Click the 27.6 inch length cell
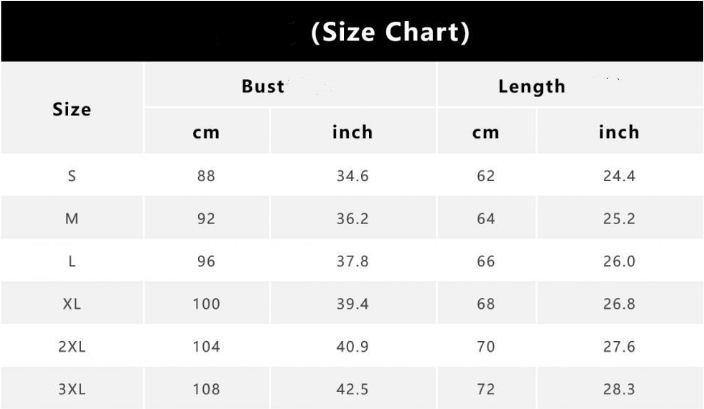Viewport: 704px width, 409px height. (619, 347)
